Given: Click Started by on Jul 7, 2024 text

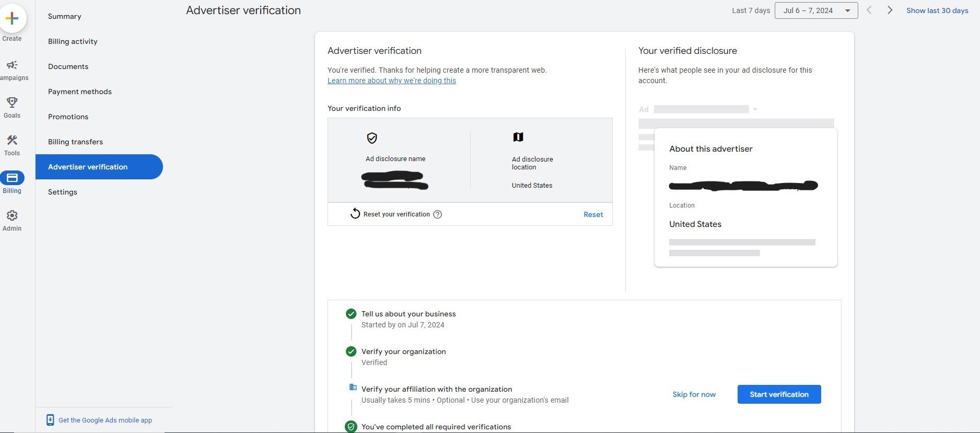Looking at the screenshot, I should tap(403, 325).
